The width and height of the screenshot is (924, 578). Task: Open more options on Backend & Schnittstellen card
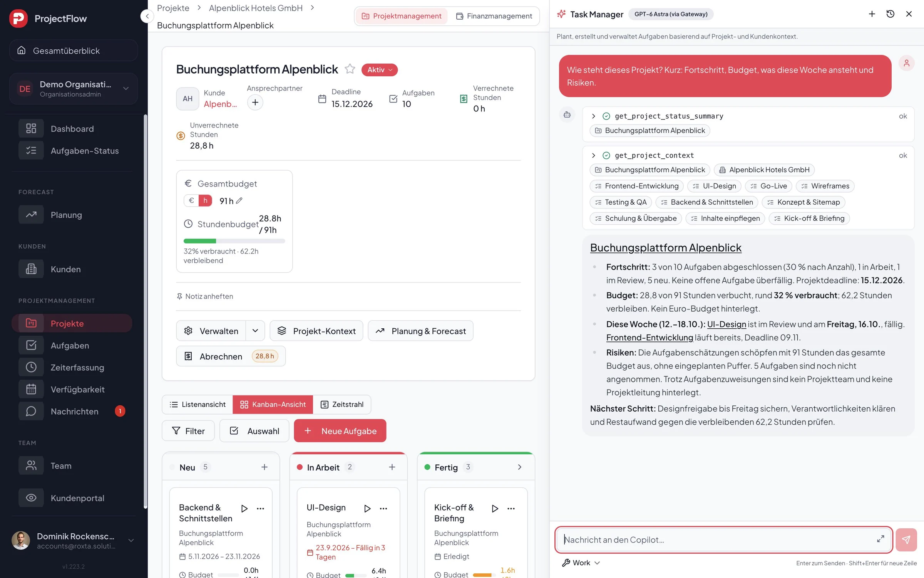pyautogui.click(x=261, y=508)
